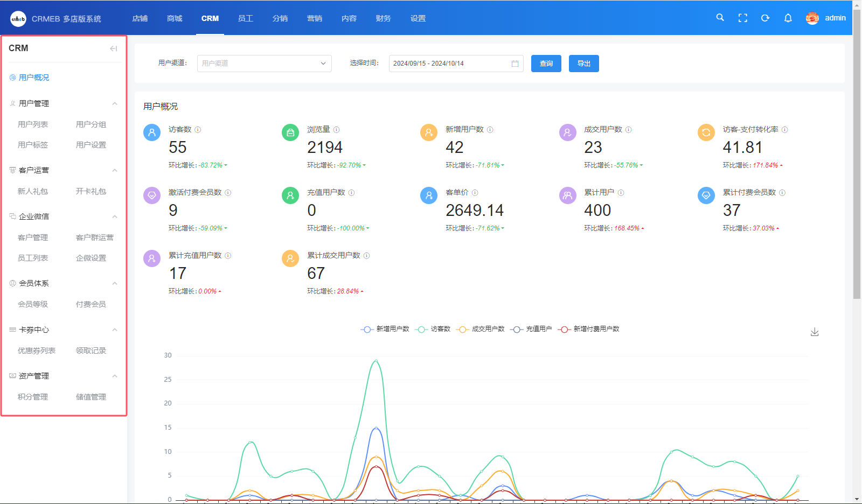
Task: Collapse the 企业微信 sidebar group
Action: click(x=114, y=216)
